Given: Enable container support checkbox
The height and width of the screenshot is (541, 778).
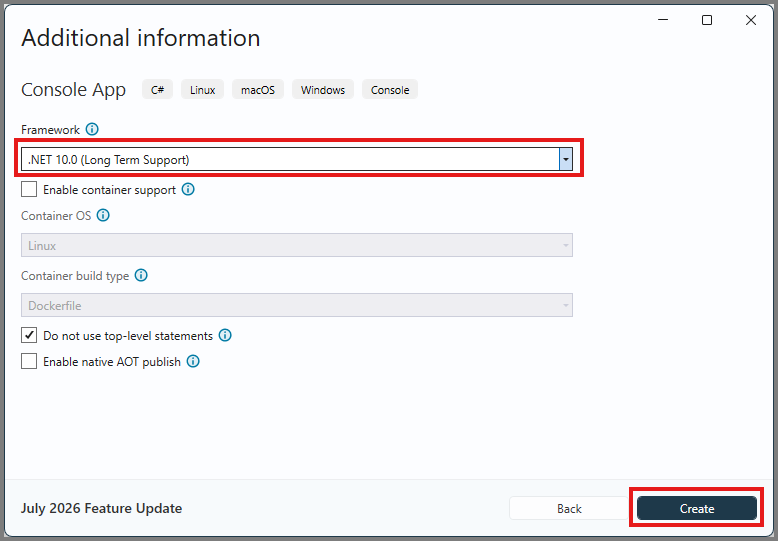Looking at the screenshot, I should pyautogui.click(x=29, y=190).
